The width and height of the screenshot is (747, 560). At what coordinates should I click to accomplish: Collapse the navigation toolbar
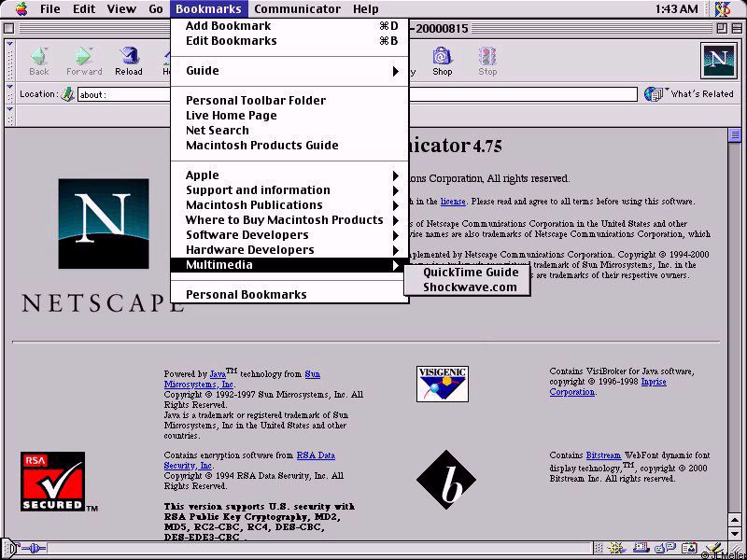pos(10,61)
